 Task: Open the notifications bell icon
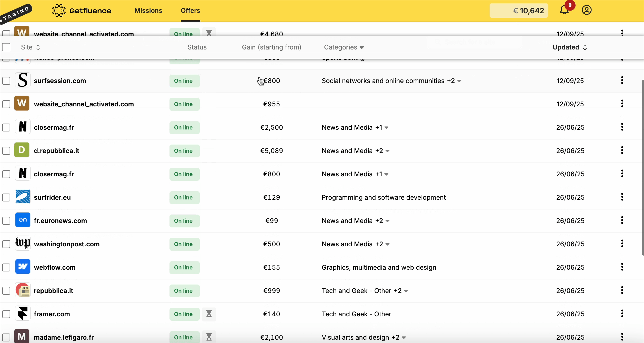(x=565, y=10)
